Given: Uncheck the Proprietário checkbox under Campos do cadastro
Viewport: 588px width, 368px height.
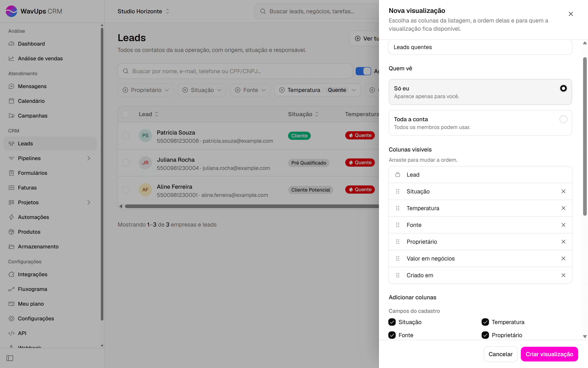Looking at the screenshot, I should (x=485, y=335).
